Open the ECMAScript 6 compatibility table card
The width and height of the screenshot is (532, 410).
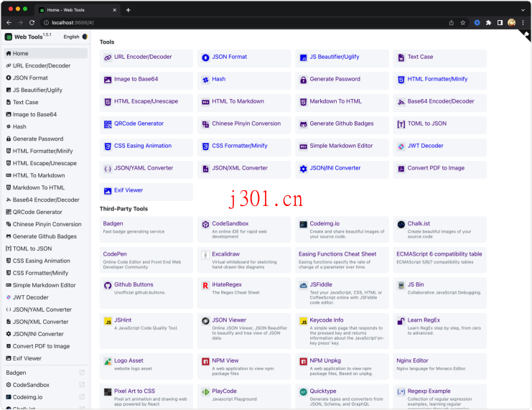pyautogui.click(x=439, y=260)
